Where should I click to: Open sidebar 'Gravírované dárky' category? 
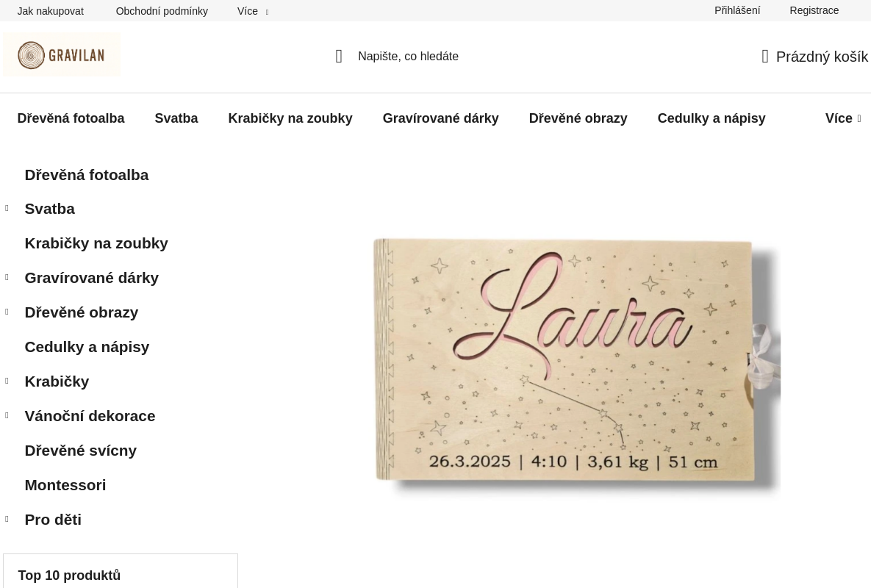[x=92, y=278]
